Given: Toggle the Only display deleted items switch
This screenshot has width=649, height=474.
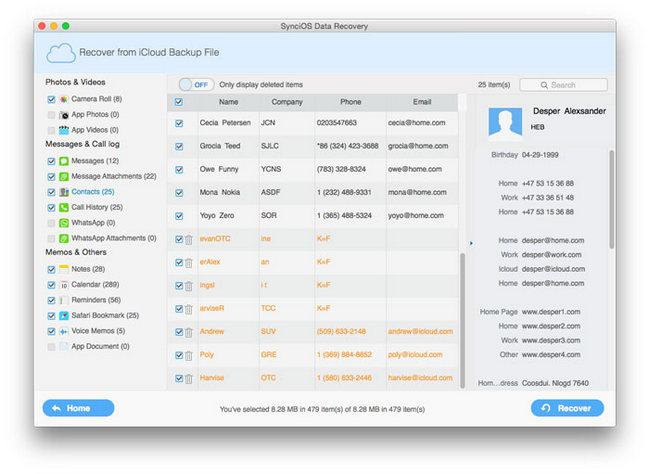Looking at the screenshot, I should tap(196, 85).
